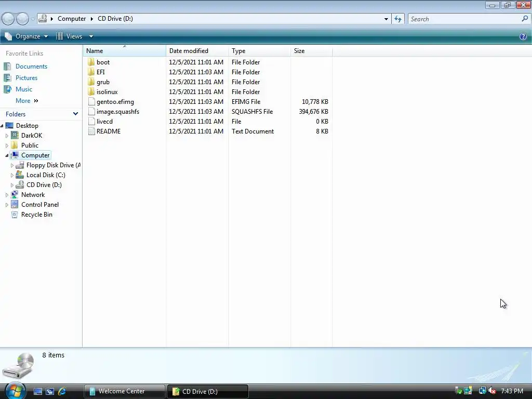Expand the CD Drive (D:) tree node
532x399 pixels.
(x=12, y=185)
